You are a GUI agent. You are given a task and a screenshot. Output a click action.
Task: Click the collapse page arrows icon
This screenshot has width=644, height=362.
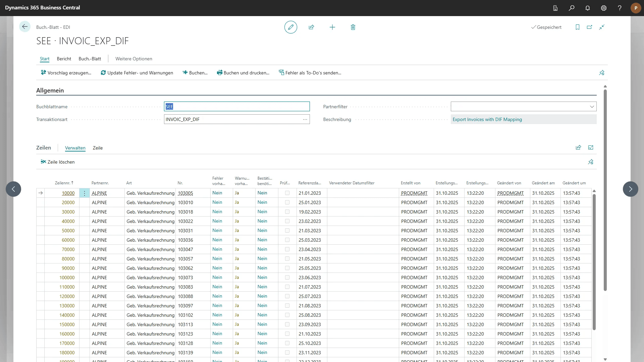coord(602,27)
